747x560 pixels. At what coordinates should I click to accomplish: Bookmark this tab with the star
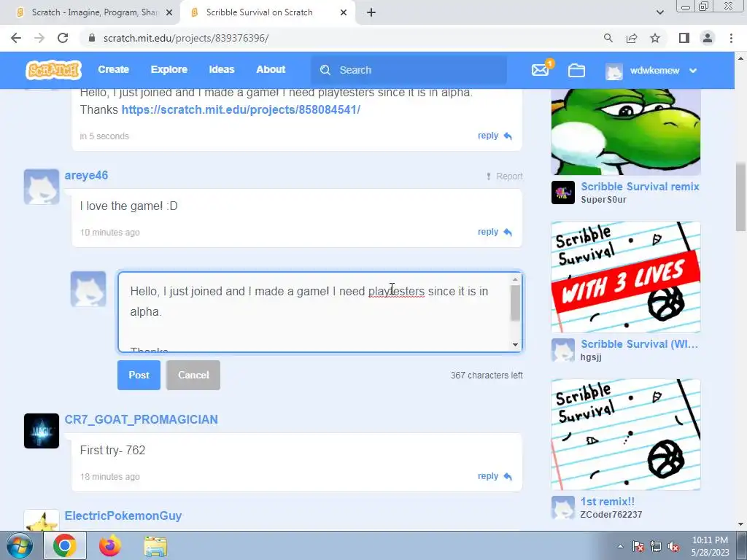coord(655,38)
